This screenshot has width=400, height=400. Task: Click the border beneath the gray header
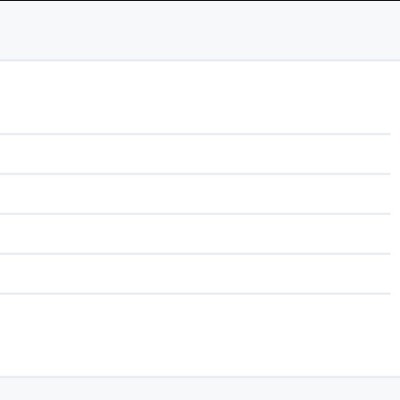200,60
